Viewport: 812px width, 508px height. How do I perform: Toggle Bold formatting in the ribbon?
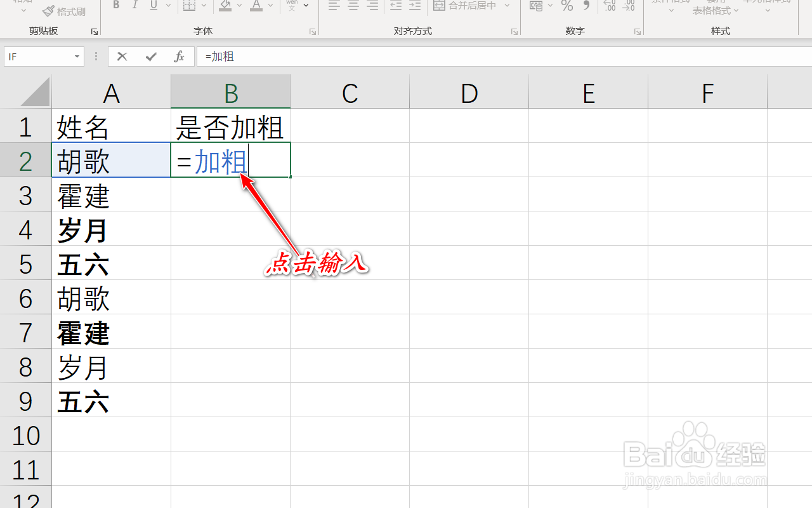[116, 6]
